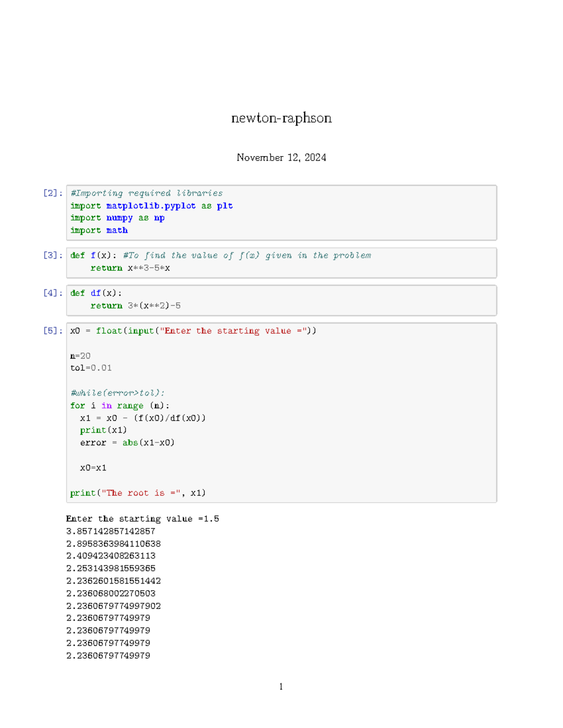Select the tol=0.01 assignment
The image size is (563, 728).
tap(91, 368)
